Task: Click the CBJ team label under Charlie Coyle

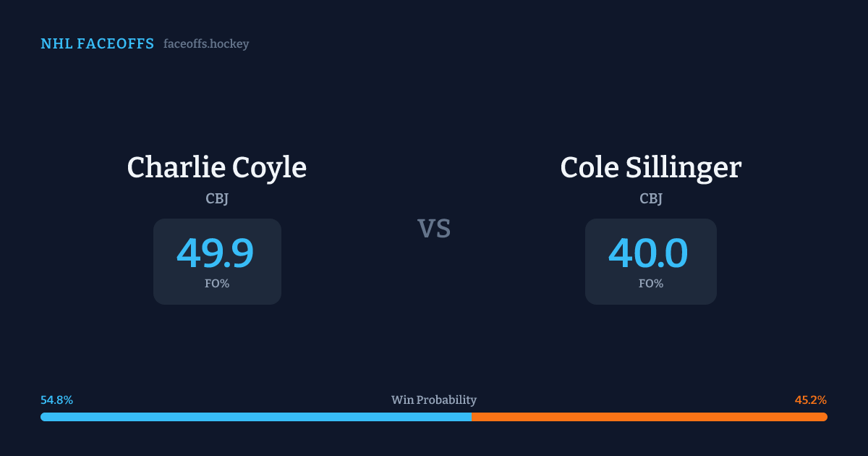Action: (217, 198)
